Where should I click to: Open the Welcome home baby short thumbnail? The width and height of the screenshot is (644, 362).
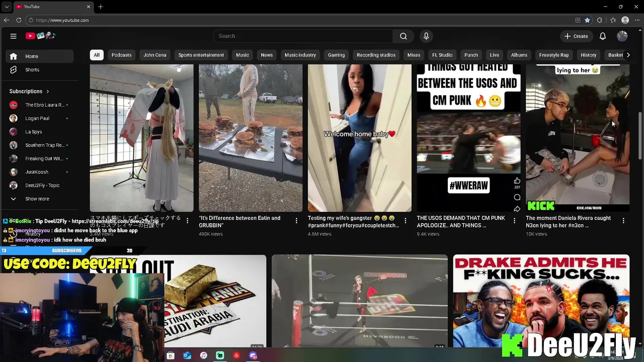(x=360, y=138)
